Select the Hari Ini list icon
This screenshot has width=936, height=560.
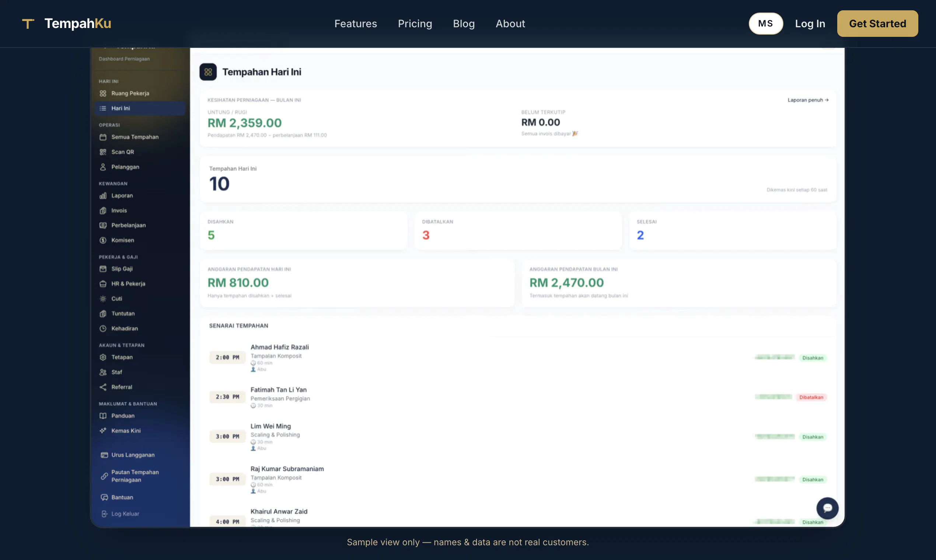click(x=103, y=108)
